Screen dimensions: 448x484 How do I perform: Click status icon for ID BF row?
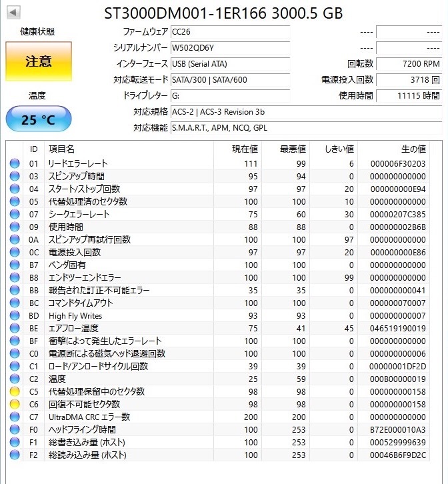[x=15, y=341]
